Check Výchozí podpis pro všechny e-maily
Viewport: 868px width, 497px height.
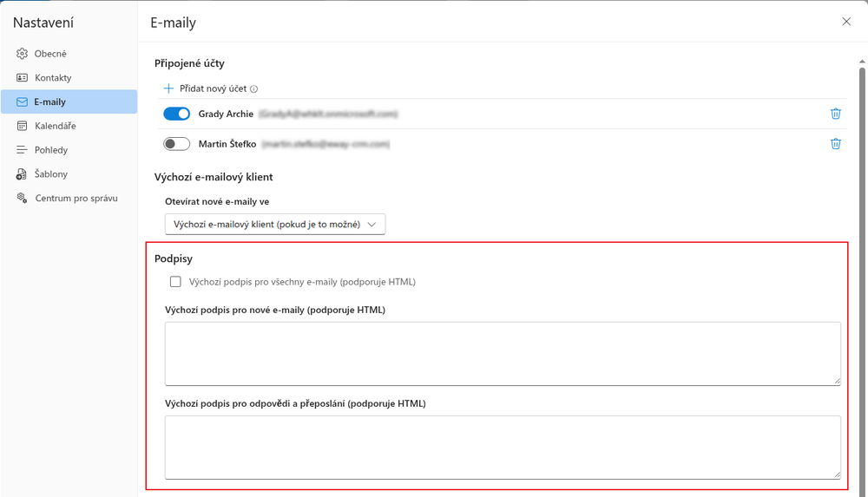(x=175, y=282)
